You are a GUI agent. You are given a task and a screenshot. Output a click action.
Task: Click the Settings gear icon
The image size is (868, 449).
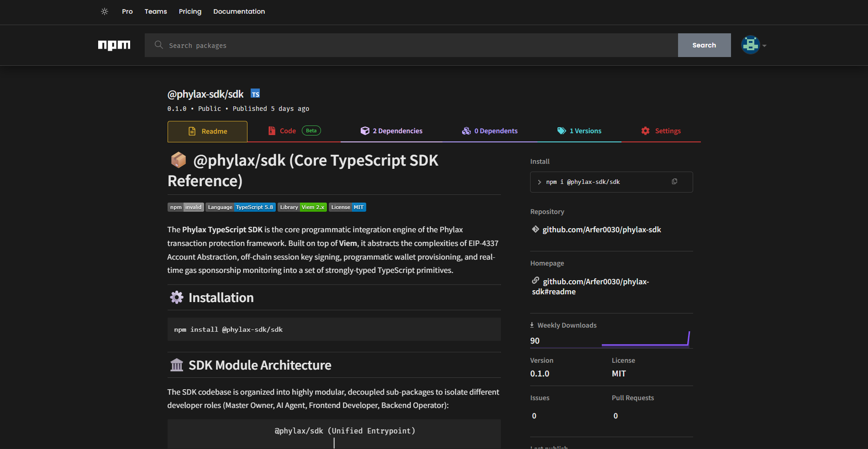[645, 131]
